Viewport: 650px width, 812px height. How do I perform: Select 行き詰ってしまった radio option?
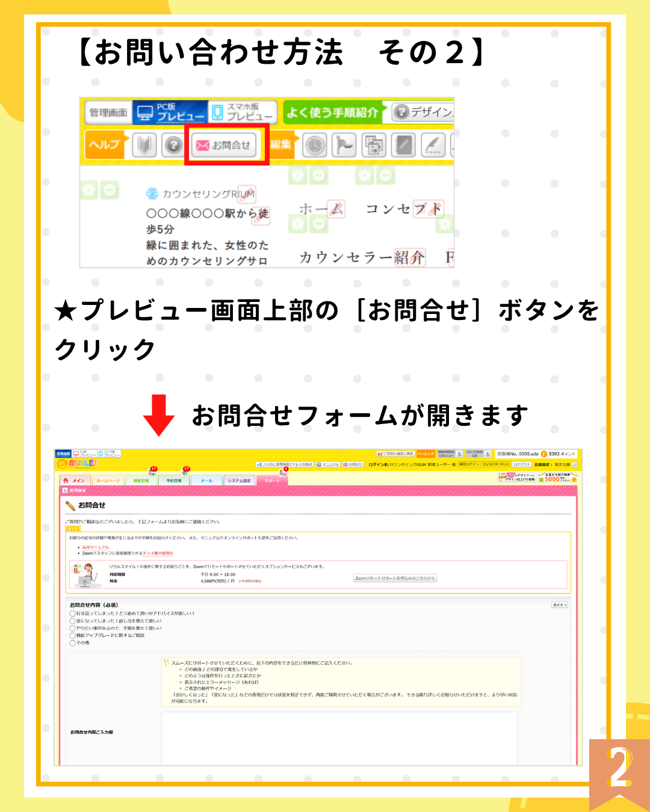(73, 614)
